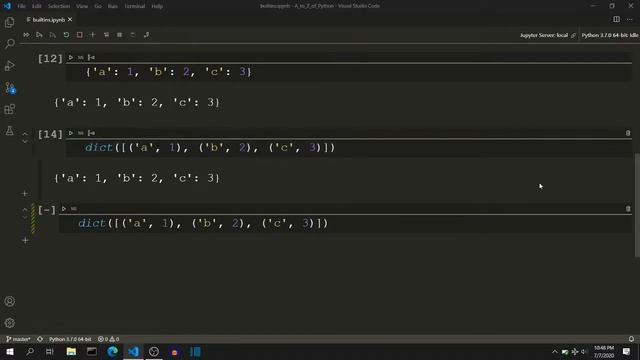Delete the [-] cell with trash icon
Image resolution: width=640 pixels, height=360 pixels.
coord(628,209)
